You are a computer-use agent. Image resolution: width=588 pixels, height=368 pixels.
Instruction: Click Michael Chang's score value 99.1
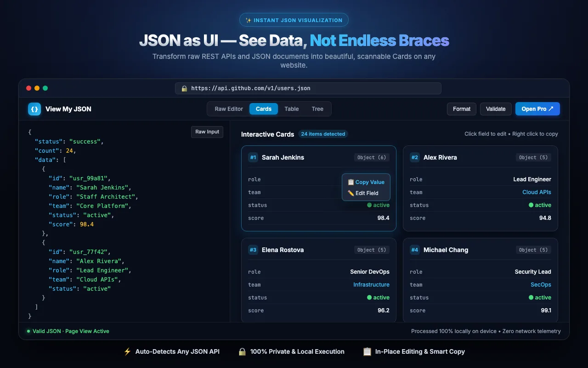[x=546, y=310]
